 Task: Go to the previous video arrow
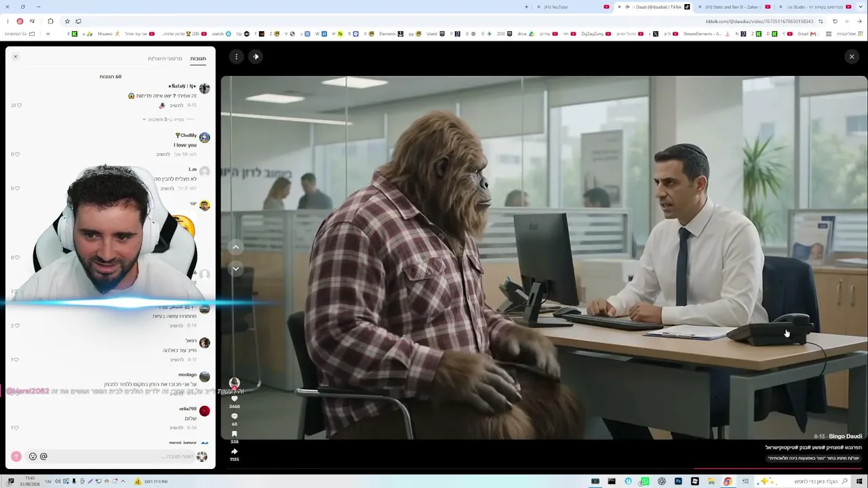tap(235, 247)
